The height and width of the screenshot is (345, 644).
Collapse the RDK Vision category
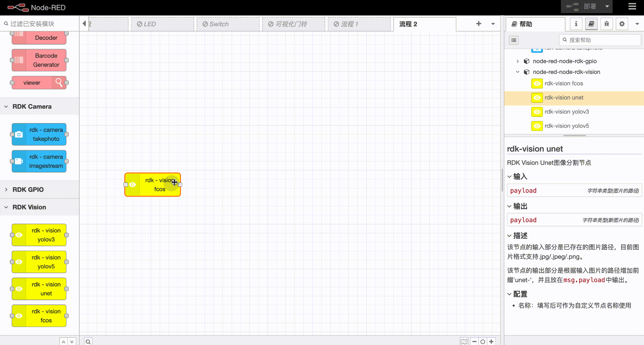tap(39, 207)
